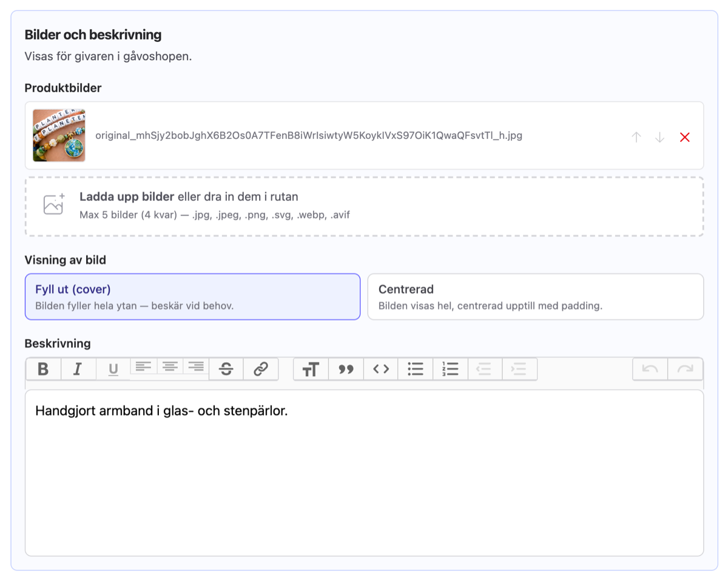The image size is (728, 580).
Task: Align description text to the left
Action: [x=143, y=366]
